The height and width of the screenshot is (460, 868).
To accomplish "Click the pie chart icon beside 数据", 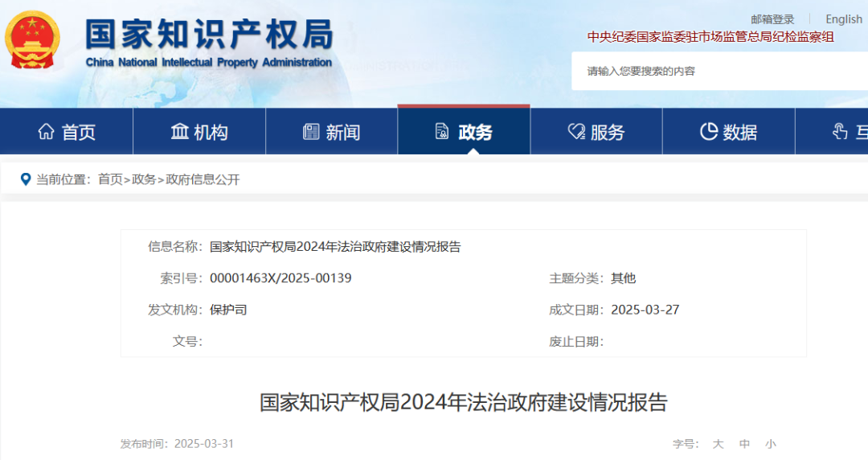I will 708,132.
